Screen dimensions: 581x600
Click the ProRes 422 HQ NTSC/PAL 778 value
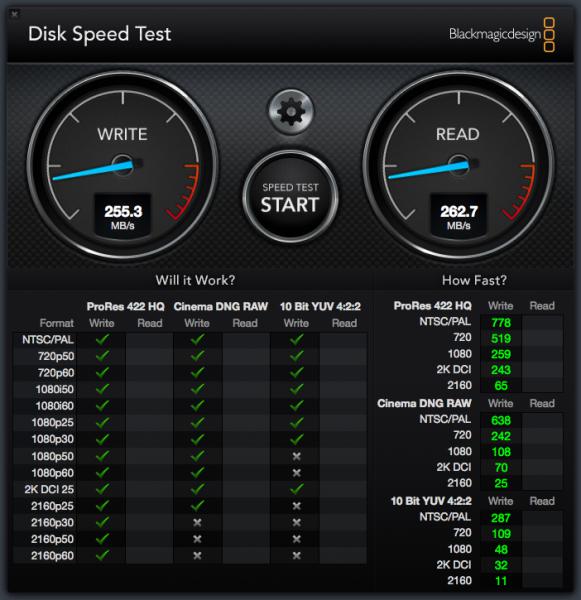coord(501,323)
